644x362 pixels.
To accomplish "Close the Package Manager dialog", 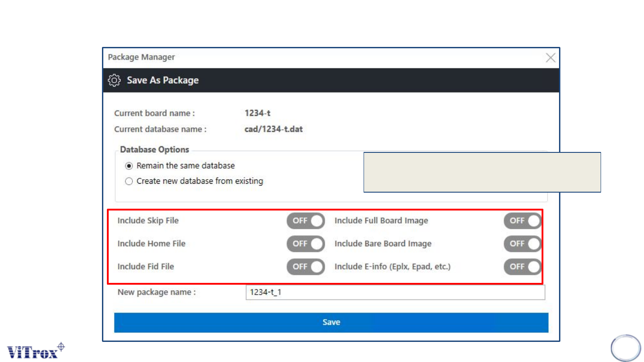I will (x=551, y=57).
